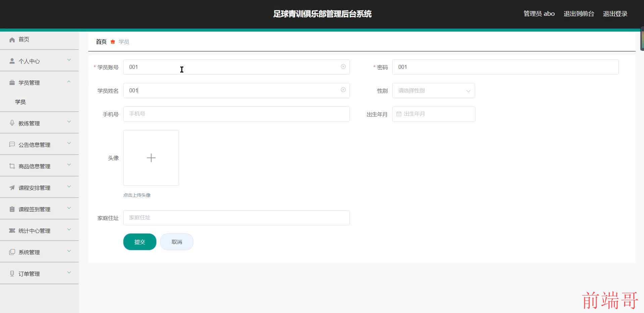The width and height of the screenshot is (644, 313).
Task: Click the 学员 breadcrumb text
Action: [x=124, y=42]
